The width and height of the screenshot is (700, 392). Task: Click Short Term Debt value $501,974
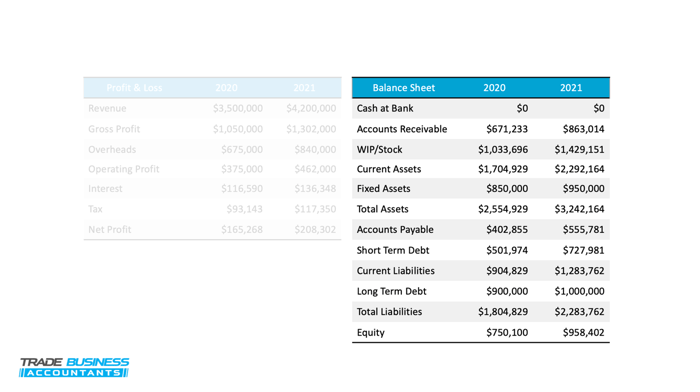[507, 250]
